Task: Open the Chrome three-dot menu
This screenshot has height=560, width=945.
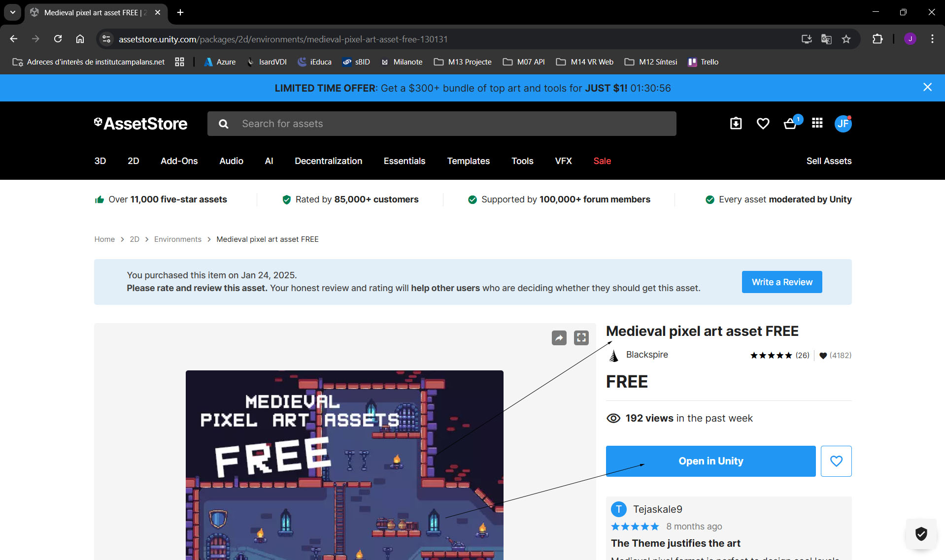Action: pos(932,39)
